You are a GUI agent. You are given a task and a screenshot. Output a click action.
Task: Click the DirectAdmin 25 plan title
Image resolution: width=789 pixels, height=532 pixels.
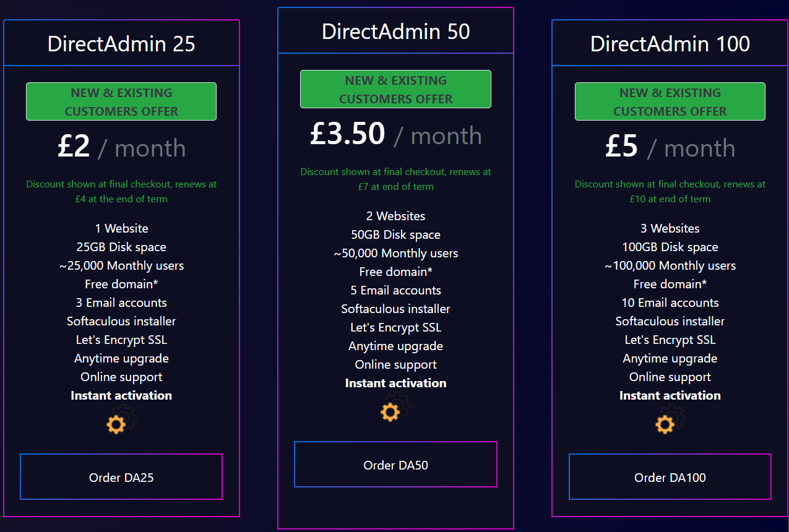[121, 43]
